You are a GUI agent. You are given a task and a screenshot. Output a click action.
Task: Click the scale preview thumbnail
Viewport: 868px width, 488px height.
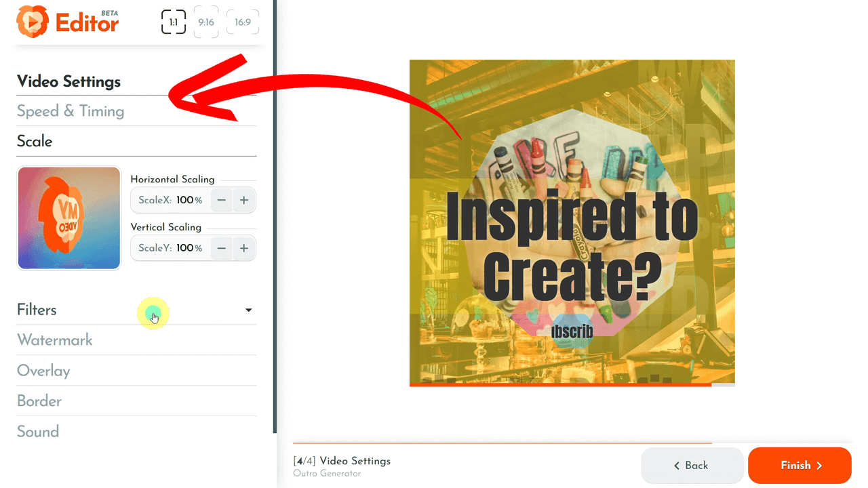[69, 218]
